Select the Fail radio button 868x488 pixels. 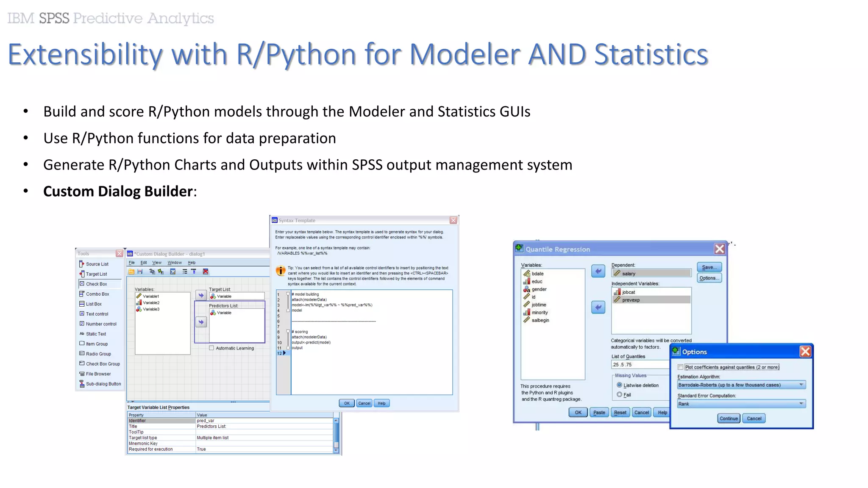coord(620,394)
